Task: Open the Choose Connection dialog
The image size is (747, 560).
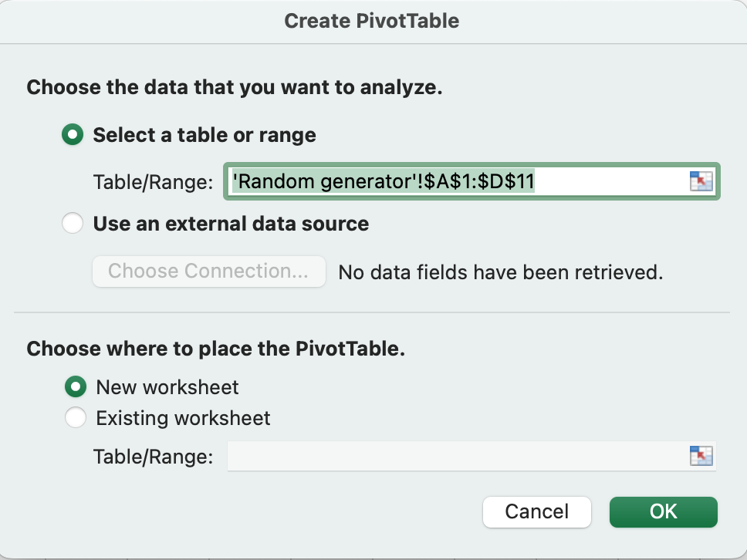Action: click(x=208, y=272)
